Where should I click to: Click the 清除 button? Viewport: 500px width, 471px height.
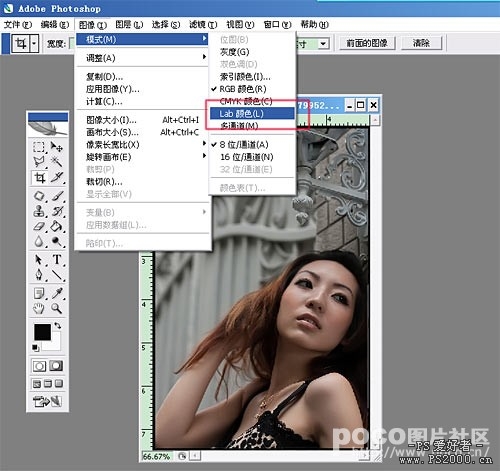(x=421, y=43)
